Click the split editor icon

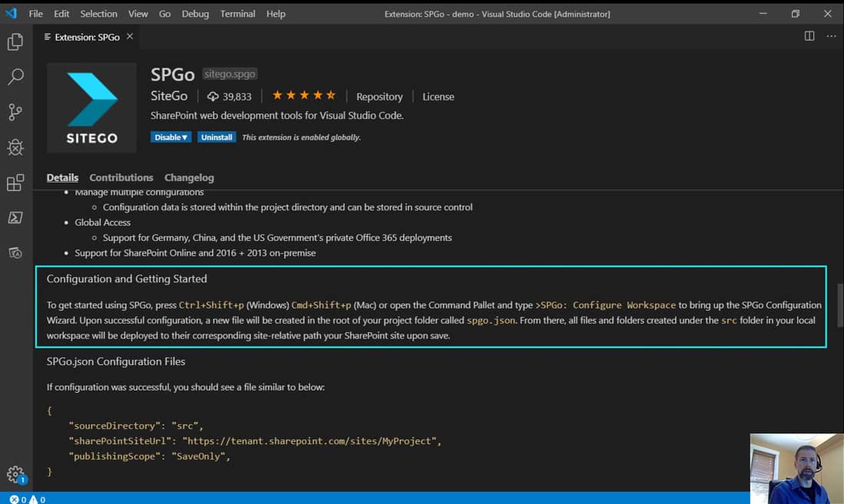[x=809, y=36]
